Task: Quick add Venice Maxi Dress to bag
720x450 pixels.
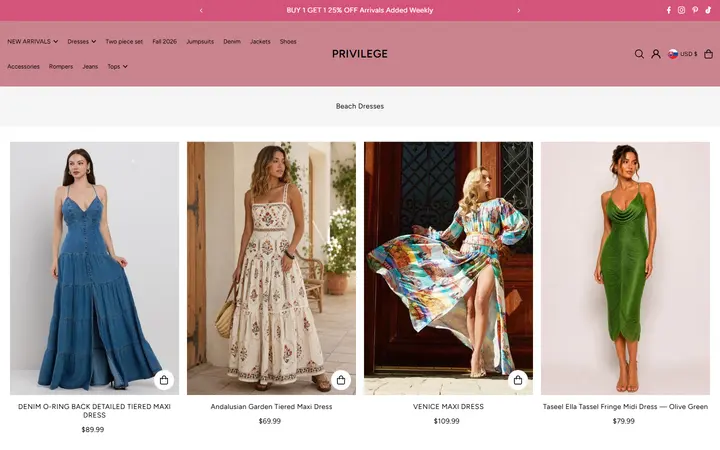Action: (518, 380)
